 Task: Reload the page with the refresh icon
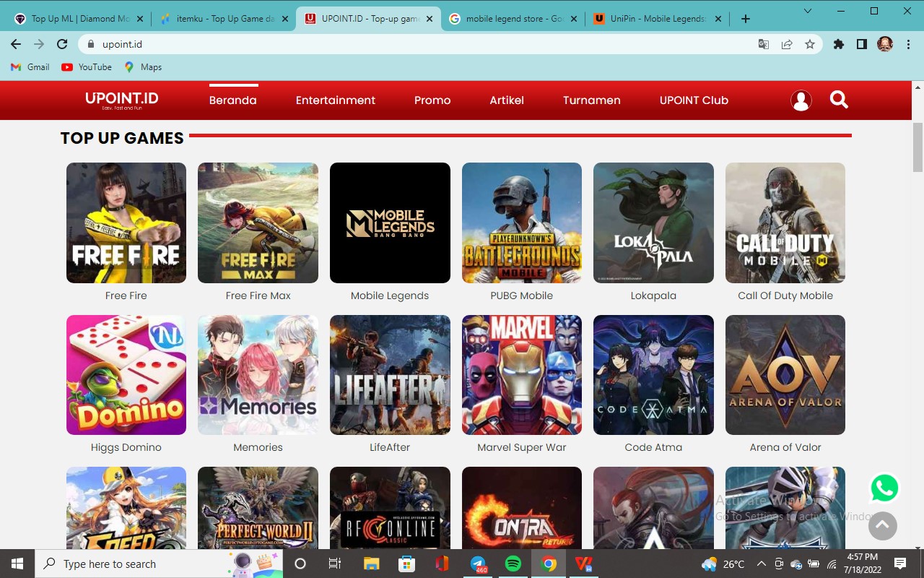pos(62,44)
